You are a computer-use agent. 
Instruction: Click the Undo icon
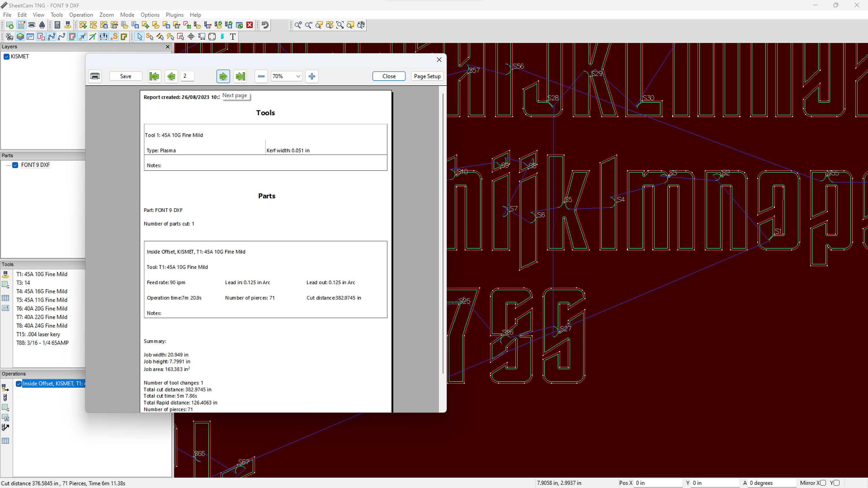265,25
